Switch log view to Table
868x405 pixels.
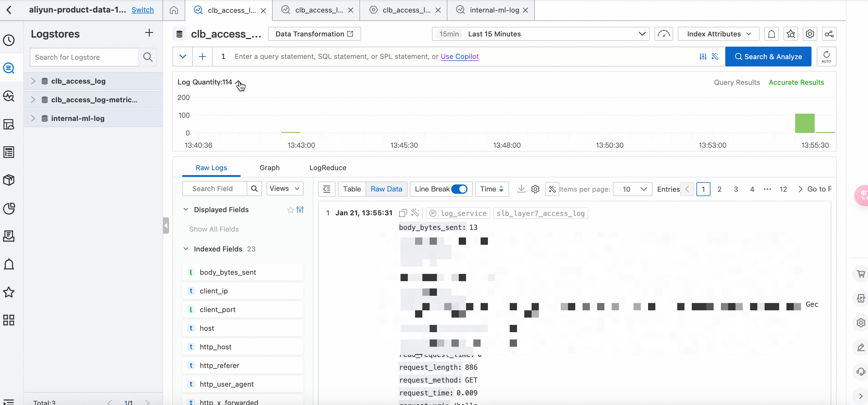tap(352, 189)
